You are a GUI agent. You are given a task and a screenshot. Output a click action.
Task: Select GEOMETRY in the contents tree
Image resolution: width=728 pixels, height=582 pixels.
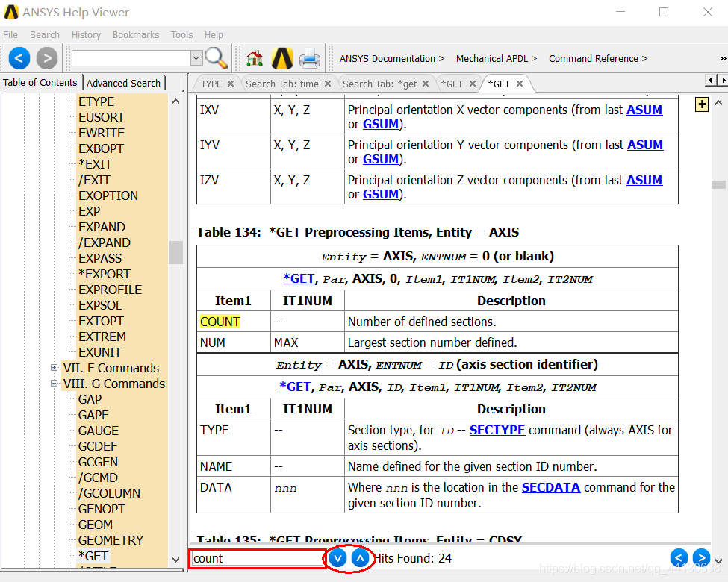(111, 540)
